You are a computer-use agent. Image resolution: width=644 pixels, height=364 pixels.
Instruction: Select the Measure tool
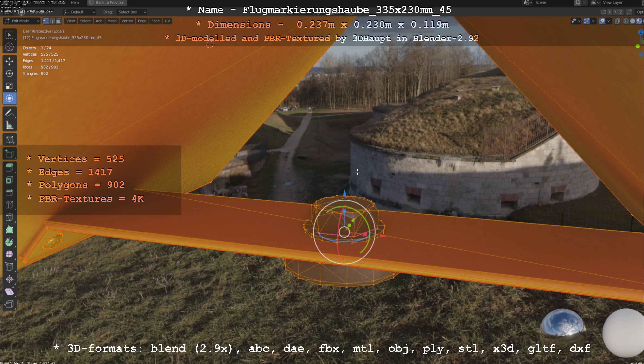coord(9,126)
